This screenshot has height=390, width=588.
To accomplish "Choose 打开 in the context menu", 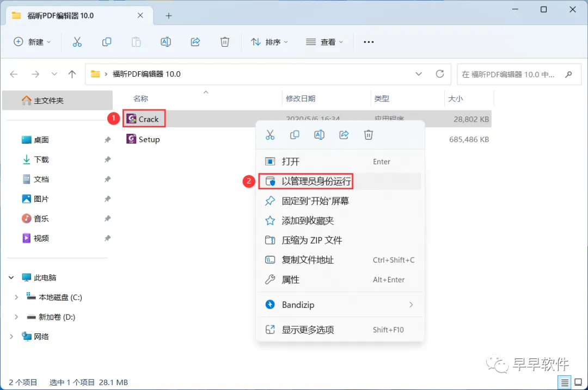I will [x=340, y=162].
